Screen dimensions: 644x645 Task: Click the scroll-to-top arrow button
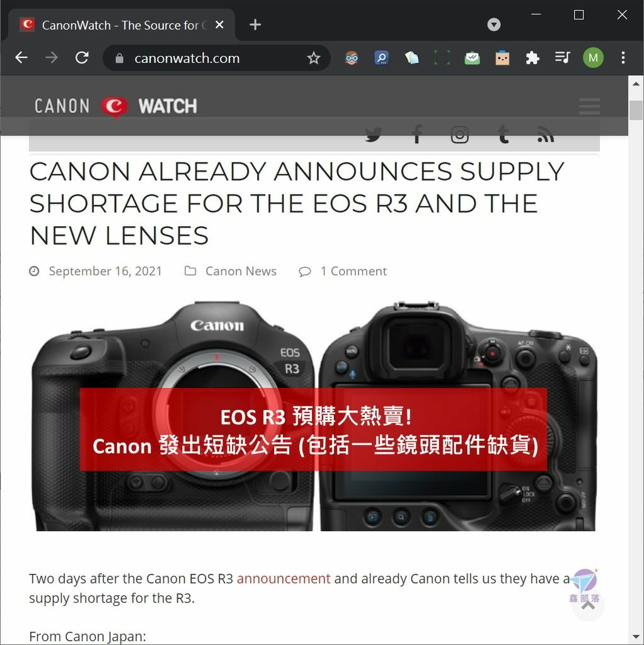(x=588, y=605)
